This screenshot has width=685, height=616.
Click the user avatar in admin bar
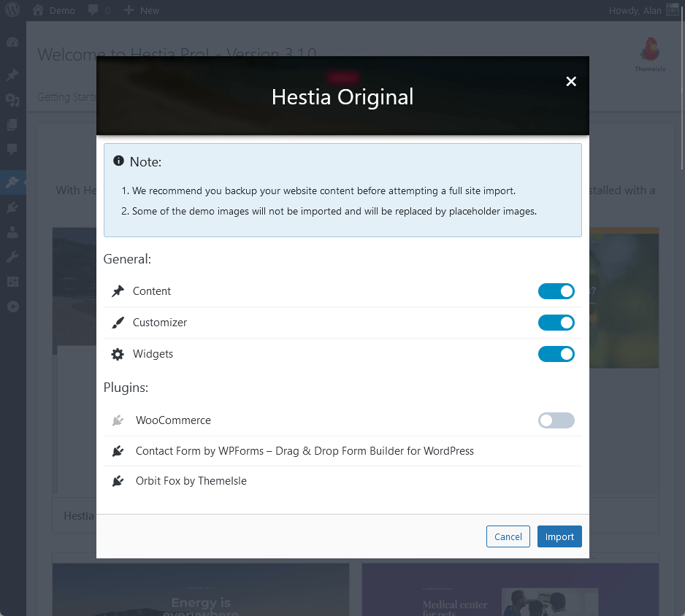673,10
